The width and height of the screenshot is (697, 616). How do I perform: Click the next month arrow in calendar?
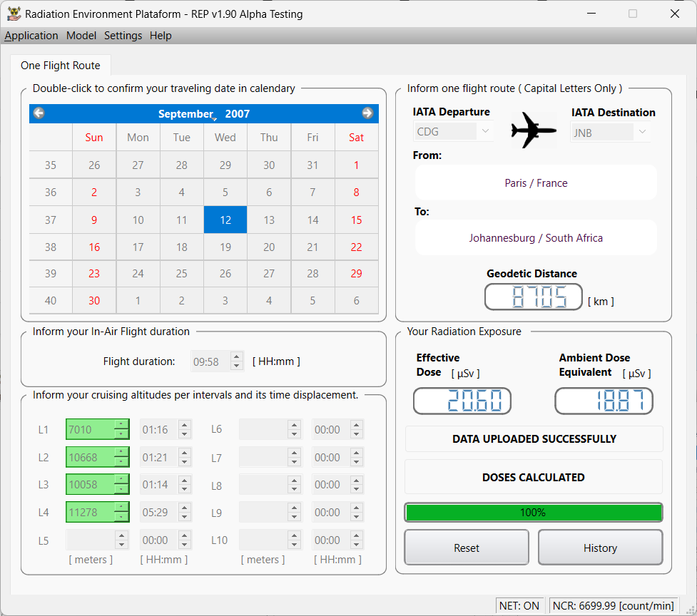coord(367,113)
